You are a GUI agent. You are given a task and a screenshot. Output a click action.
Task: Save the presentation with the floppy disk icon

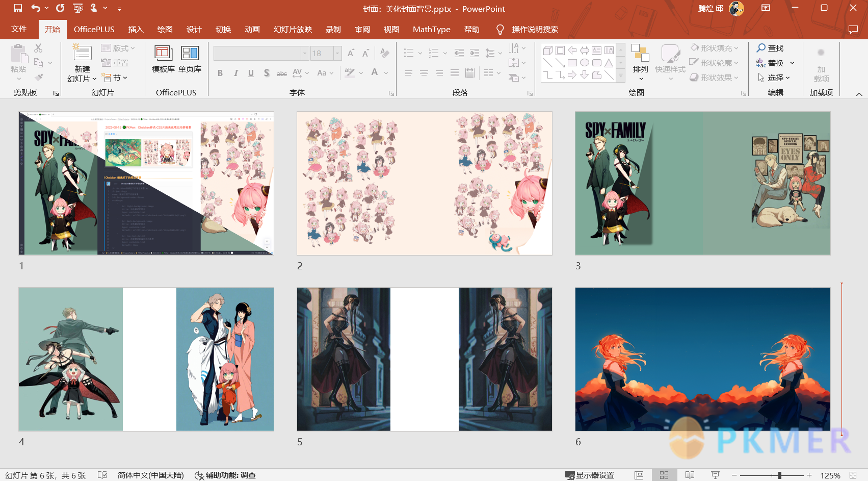[x=18, y=8]
